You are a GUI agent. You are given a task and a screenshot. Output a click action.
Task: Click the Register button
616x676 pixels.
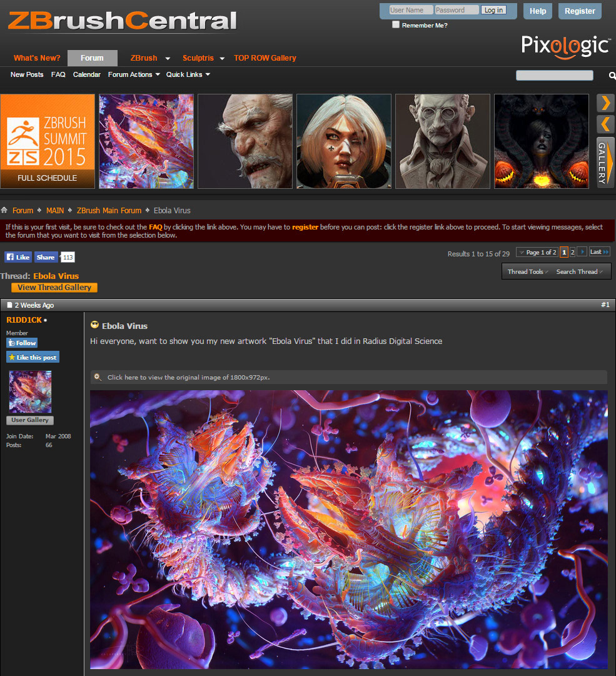pyautogui.click(x=580, y=11)
